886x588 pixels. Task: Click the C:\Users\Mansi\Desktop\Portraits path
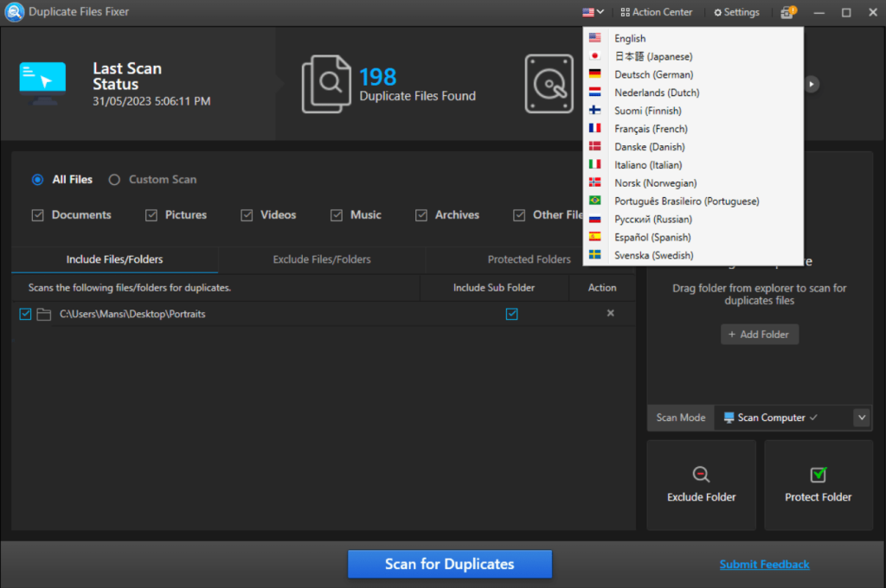[132, 314]
